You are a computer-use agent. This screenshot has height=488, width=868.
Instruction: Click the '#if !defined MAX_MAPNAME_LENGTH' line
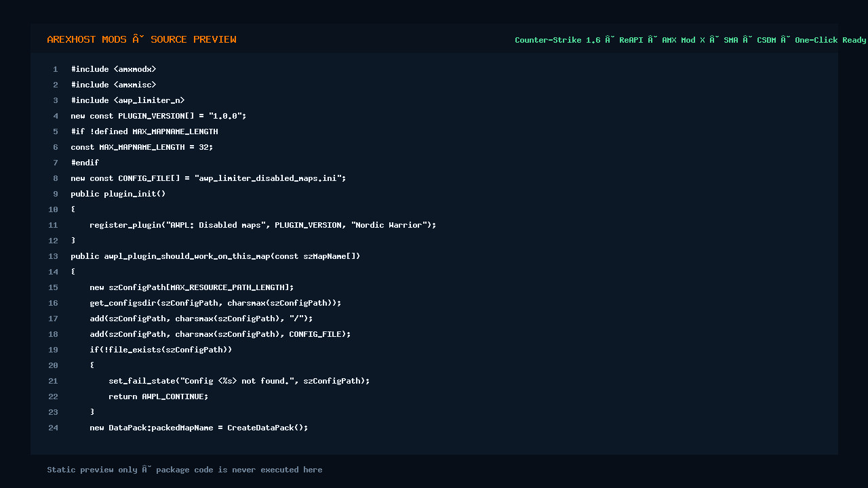[144, 131]
